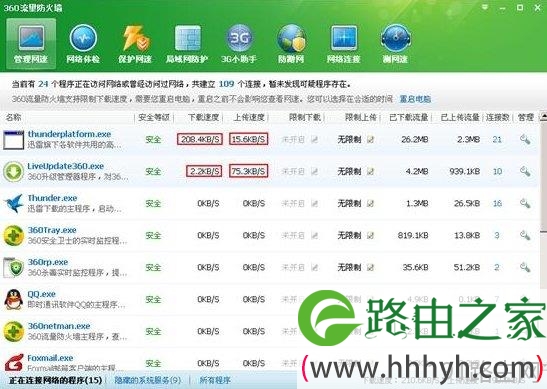
Task: Switch to 所有程序 tab
Action: tap(215, 380)
